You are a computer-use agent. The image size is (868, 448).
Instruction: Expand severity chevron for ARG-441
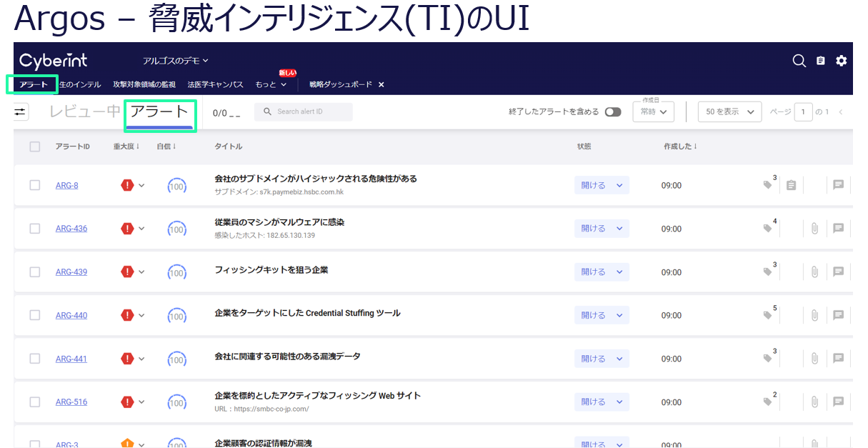click(141, 358)
